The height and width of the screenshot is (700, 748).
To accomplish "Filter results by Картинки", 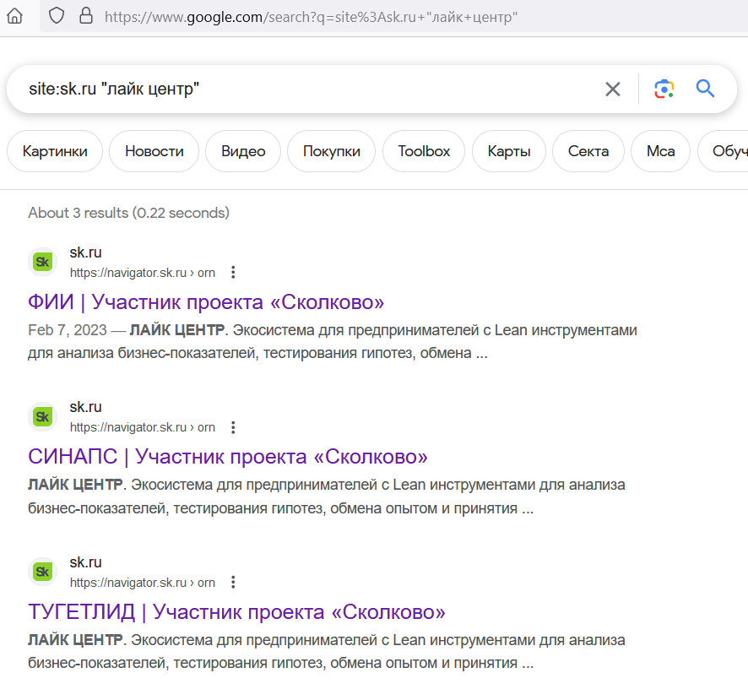I will [x=55, y=151].
